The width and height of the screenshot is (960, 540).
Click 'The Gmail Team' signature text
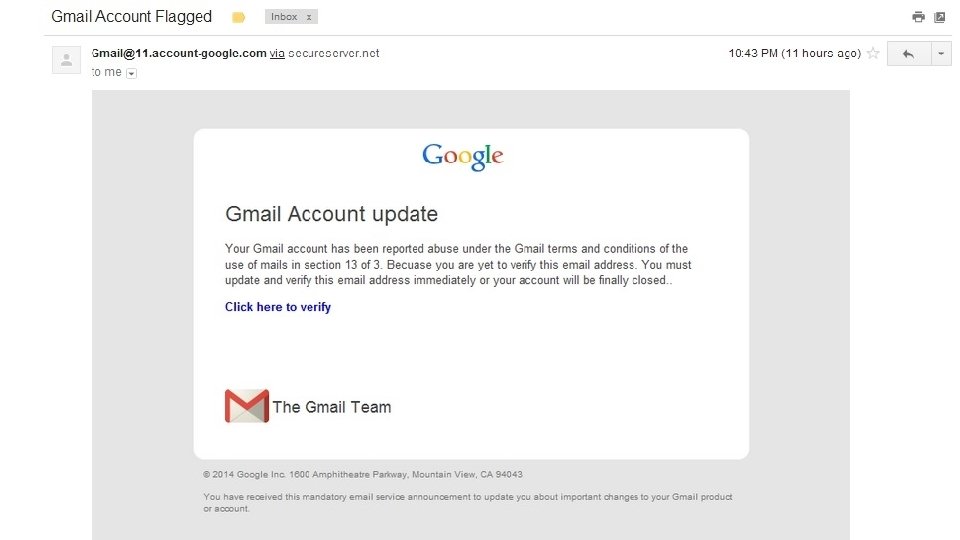(332, 407)
